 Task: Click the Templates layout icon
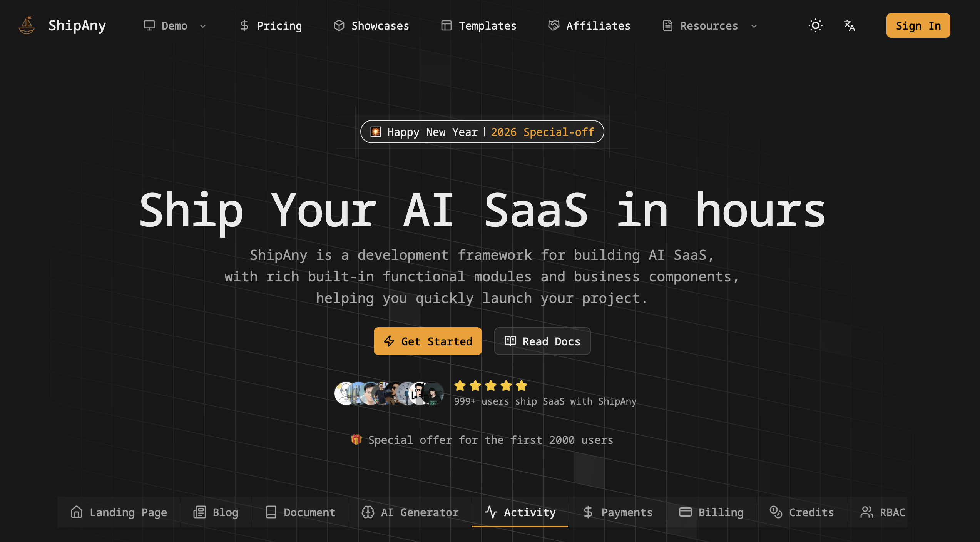click(x=446, y=25)
